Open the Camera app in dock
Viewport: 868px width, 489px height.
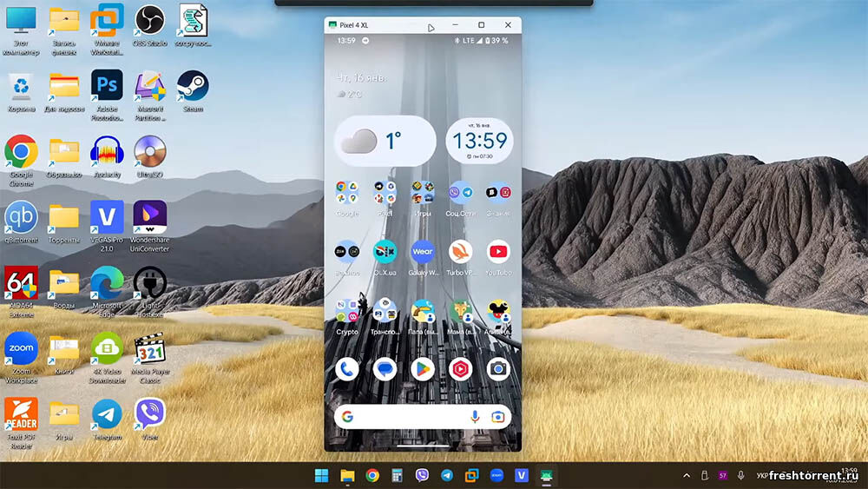(498, 369)
